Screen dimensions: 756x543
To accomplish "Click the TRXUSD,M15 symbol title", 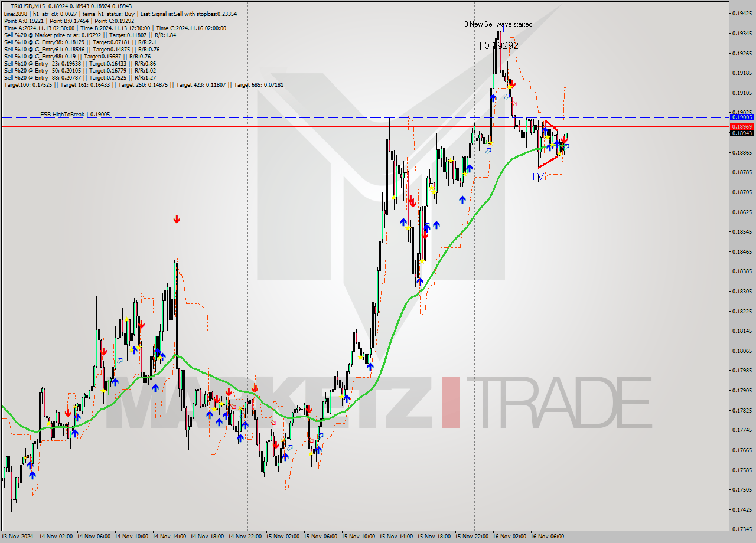I will pos(28,6).
